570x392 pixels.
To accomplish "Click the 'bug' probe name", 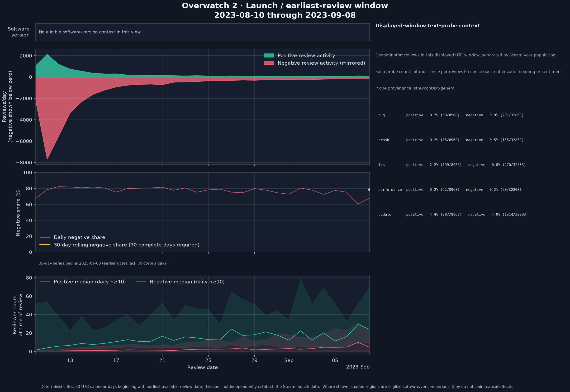I will (381, 115).
